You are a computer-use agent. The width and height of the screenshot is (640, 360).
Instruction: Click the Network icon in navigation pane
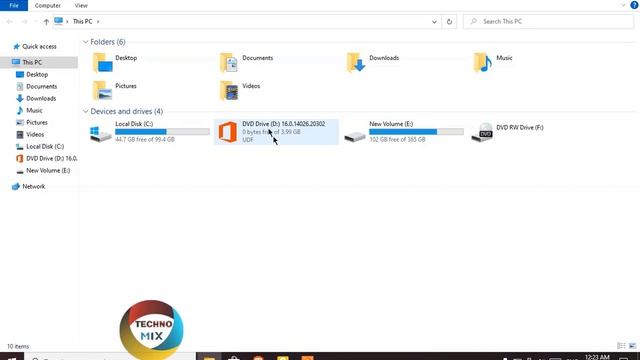pos(16,187)
